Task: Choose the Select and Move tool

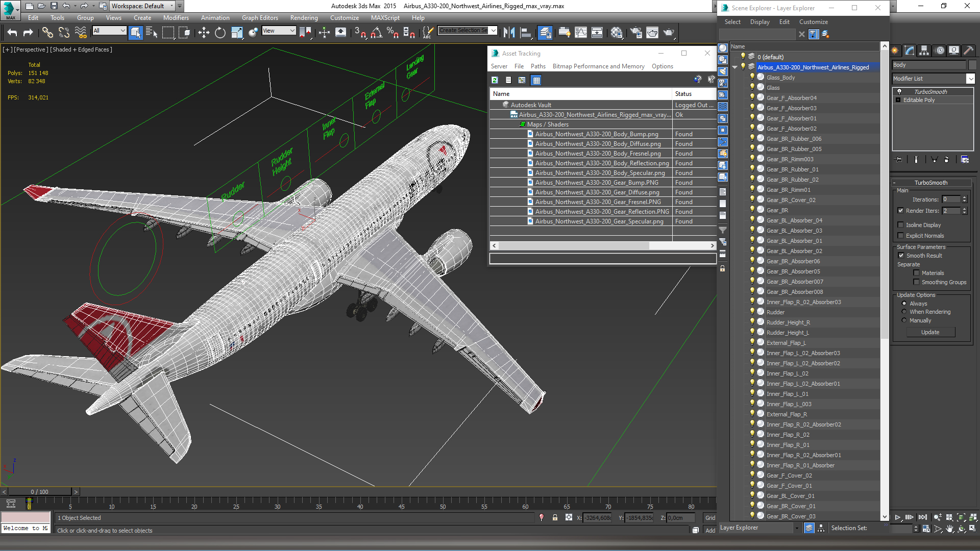Action: point(204,33)
